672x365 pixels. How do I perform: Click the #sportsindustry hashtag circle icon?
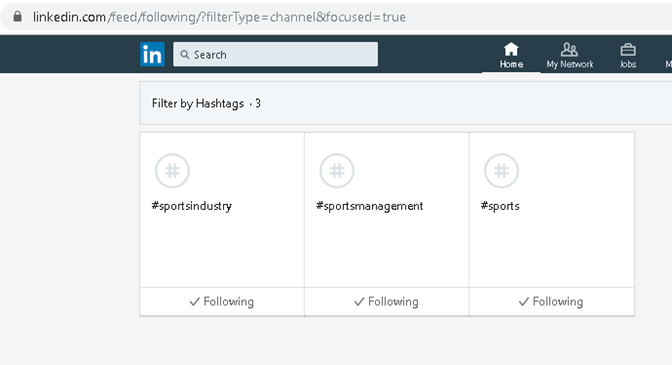(x=172, y=171)
